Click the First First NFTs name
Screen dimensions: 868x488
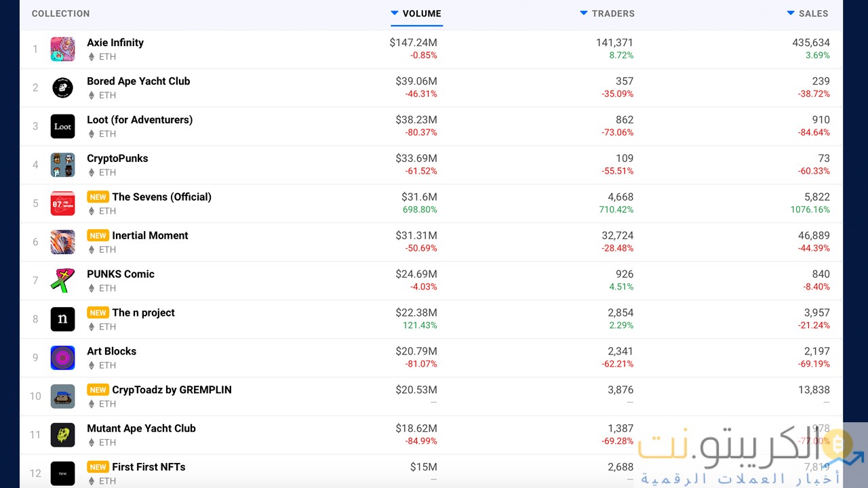click(149, 467)
